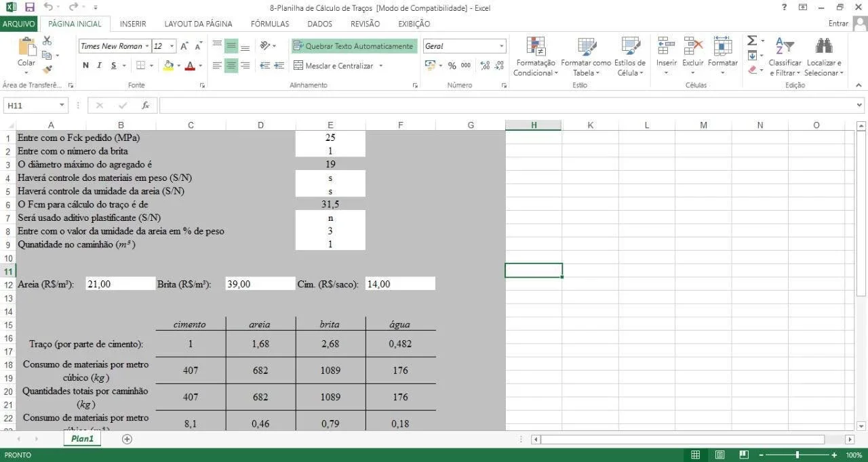The height and width of the screenshot is (462, 868).
Task: Click the insert function fx icon
Action: tap(145, 106)
